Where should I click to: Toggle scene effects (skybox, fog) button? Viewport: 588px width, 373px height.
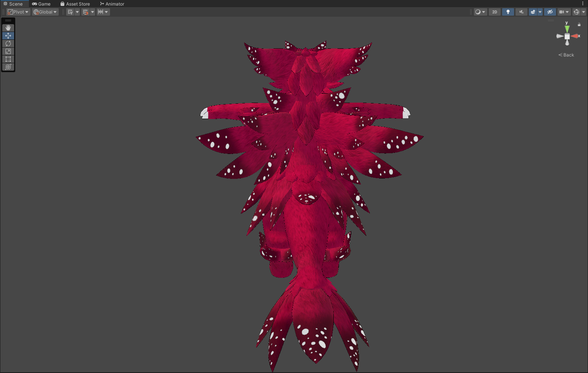(533, 12)
